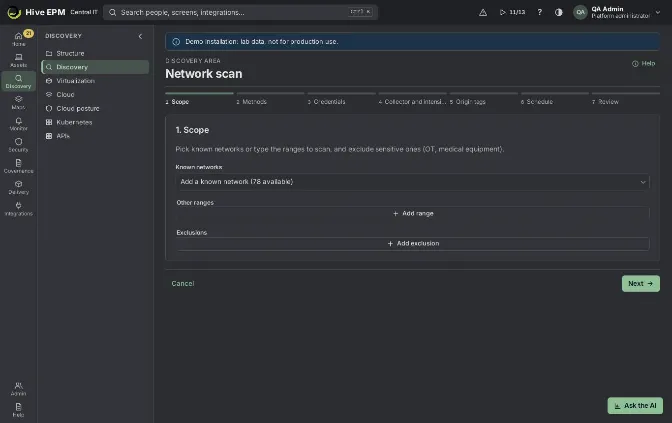Expand the QA Admin account menu chevron

(658, 12)
